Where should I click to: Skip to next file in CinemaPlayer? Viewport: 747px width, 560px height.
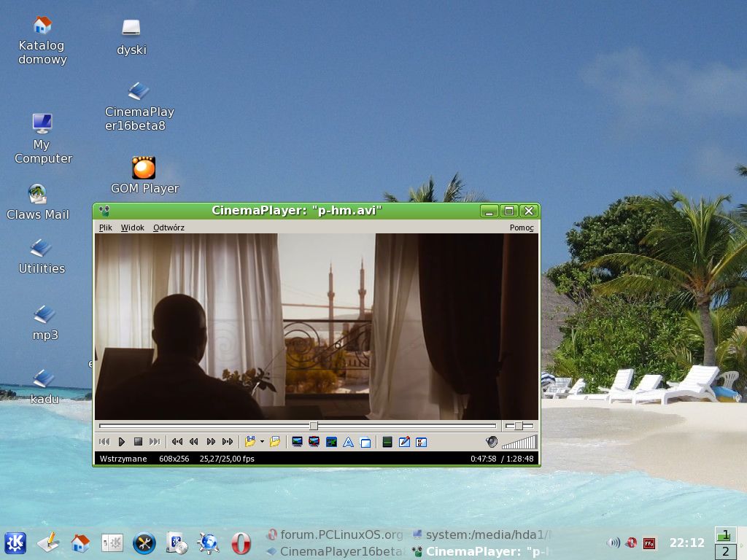(x=155, y=442)
